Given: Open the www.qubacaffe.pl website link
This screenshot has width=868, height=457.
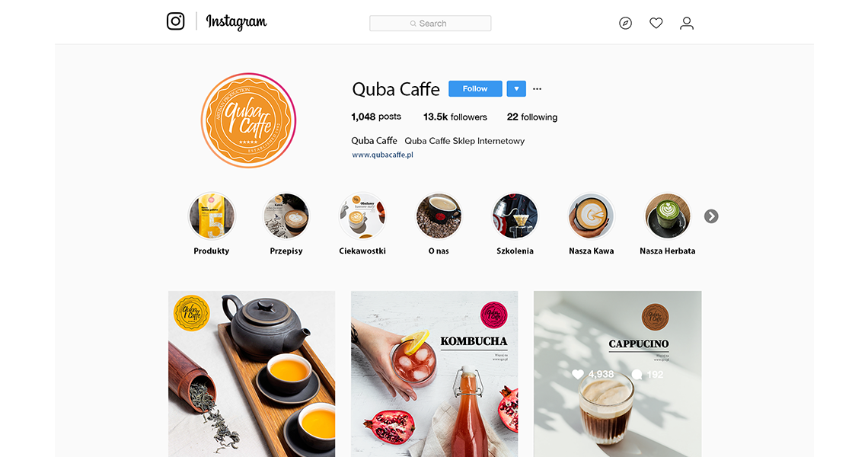Looking at the screenshot, I should click(382, 155).
